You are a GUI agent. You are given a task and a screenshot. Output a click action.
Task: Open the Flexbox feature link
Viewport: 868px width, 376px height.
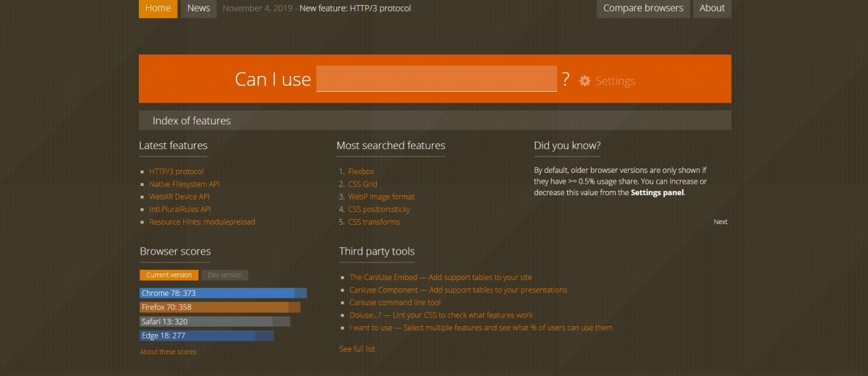[x=361, y=171]
